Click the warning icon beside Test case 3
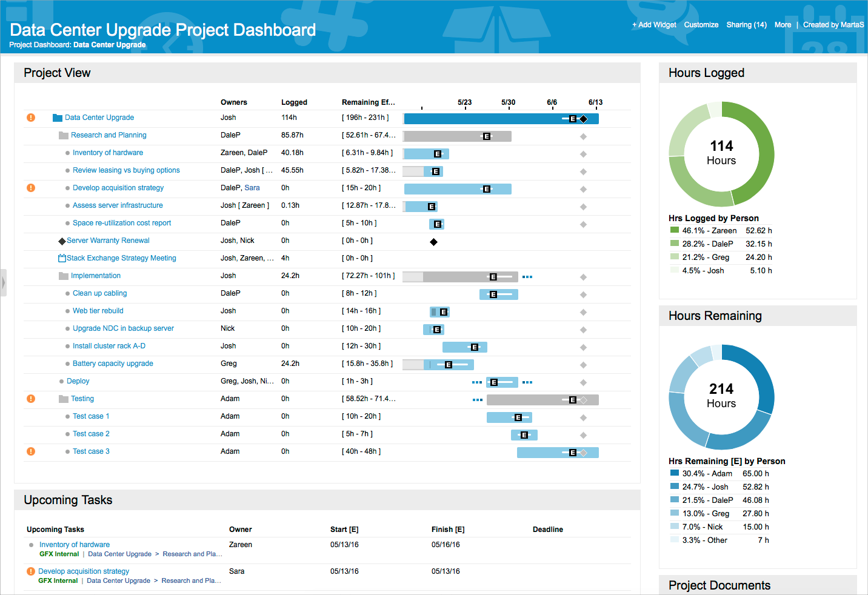Image resolution: width=868 pixels, height=595 pixels. pyautogui.click(x=30, y=451)
